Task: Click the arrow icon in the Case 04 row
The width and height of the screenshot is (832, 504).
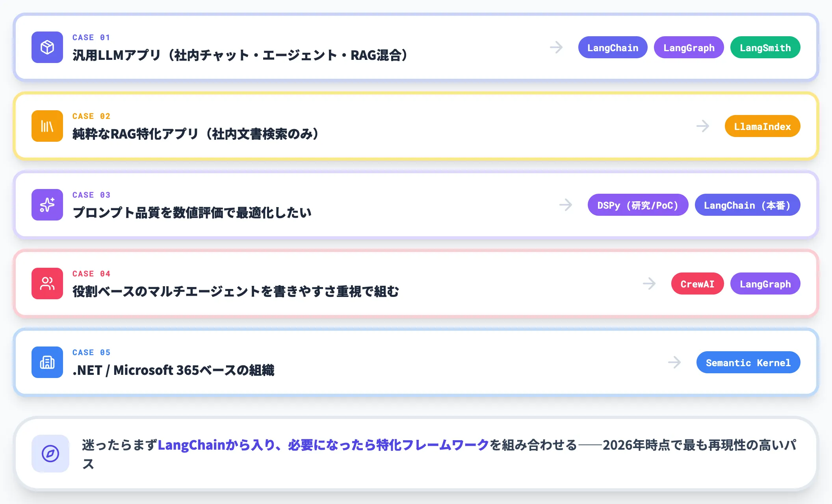Action: (x=649, y=283)
